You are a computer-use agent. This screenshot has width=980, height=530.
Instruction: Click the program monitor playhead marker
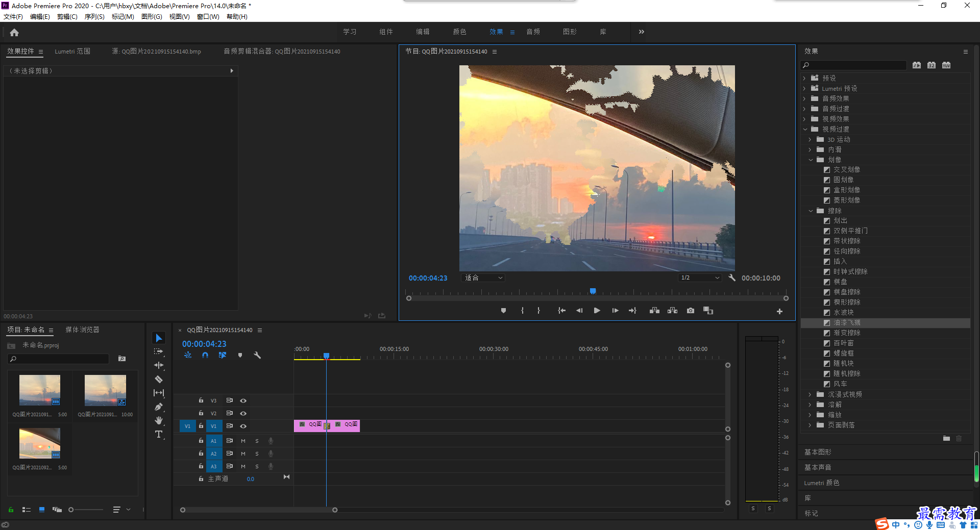(x=593, y=292)
